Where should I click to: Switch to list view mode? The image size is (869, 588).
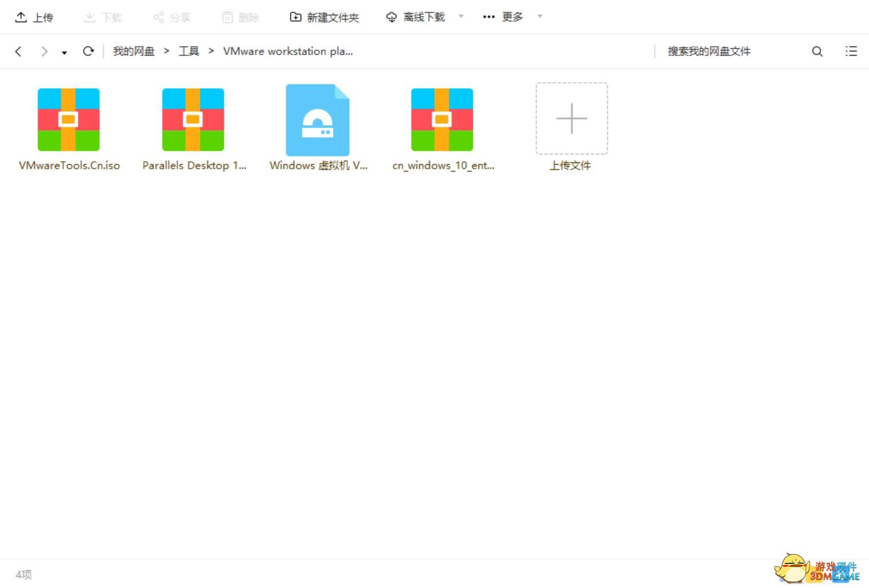851,51
